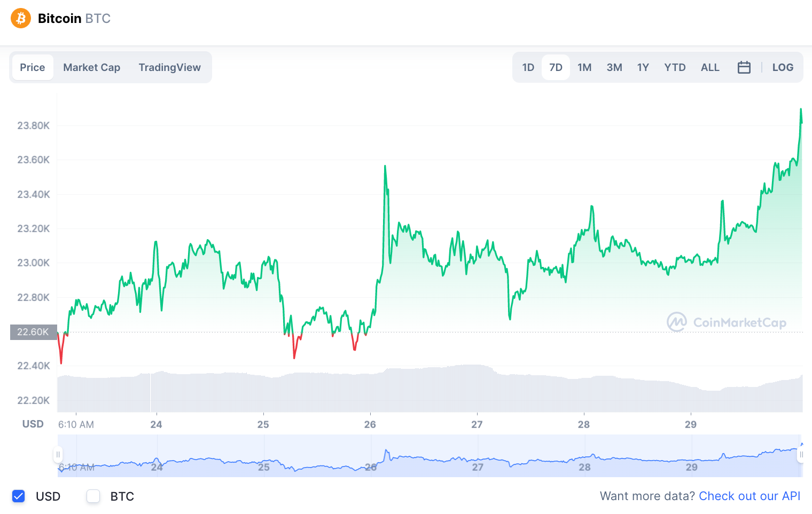Click the USD axis unit label

pyautogui.click(x=33, y=424)
